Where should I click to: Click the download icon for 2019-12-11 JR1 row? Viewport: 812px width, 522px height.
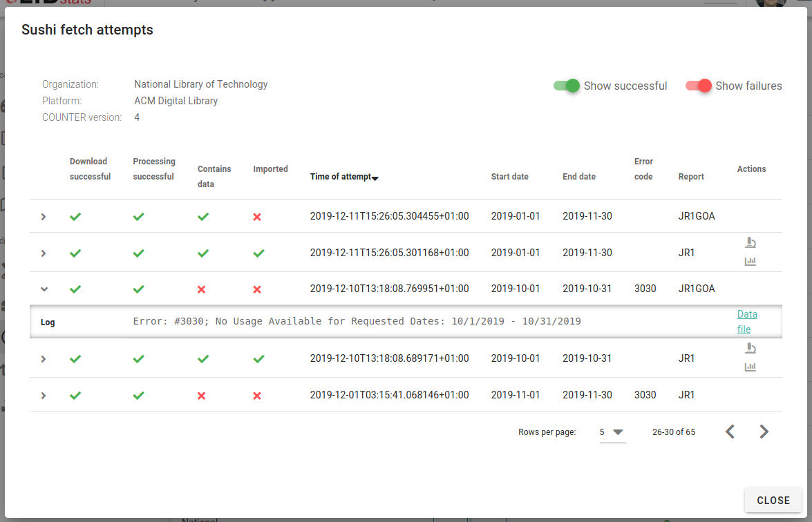(750, 242)
